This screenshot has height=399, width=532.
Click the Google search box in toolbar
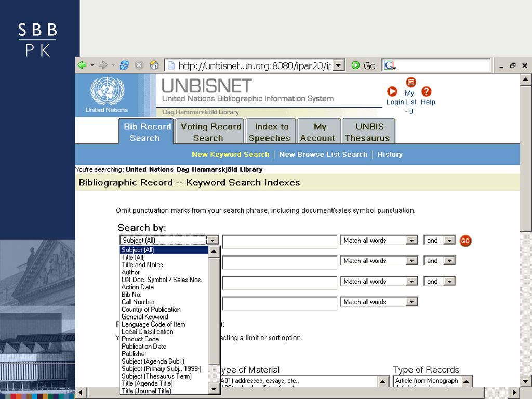(x=436, y=65)
